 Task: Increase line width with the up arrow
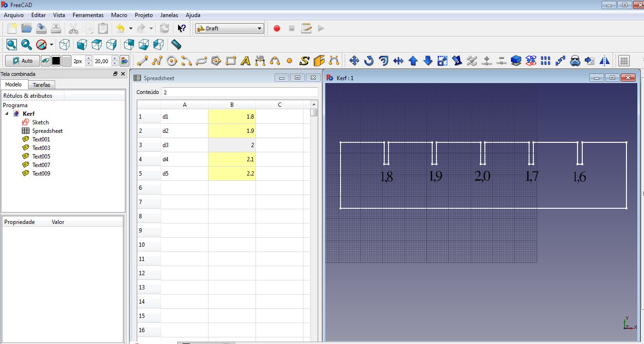[x=88, y=58]
